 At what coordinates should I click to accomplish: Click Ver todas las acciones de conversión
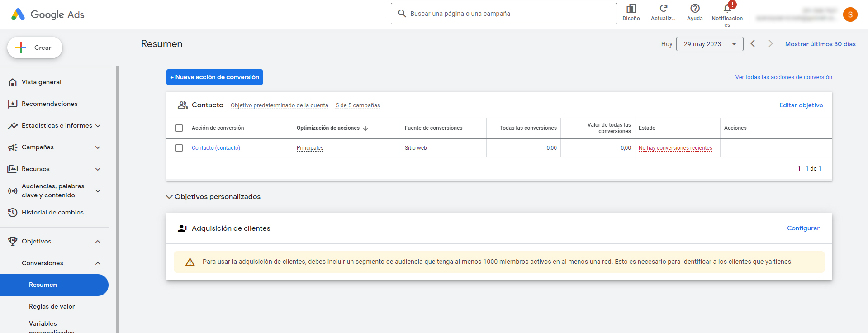coord(783,77)
